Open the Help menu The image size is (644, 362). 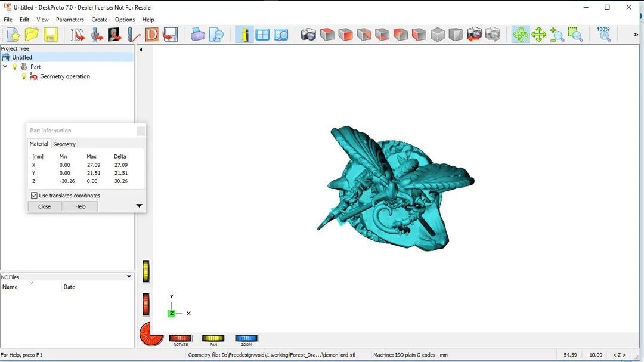(148, 20)
